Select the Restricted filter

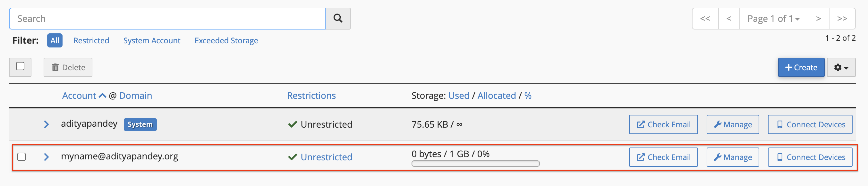[x=91, y=40]
